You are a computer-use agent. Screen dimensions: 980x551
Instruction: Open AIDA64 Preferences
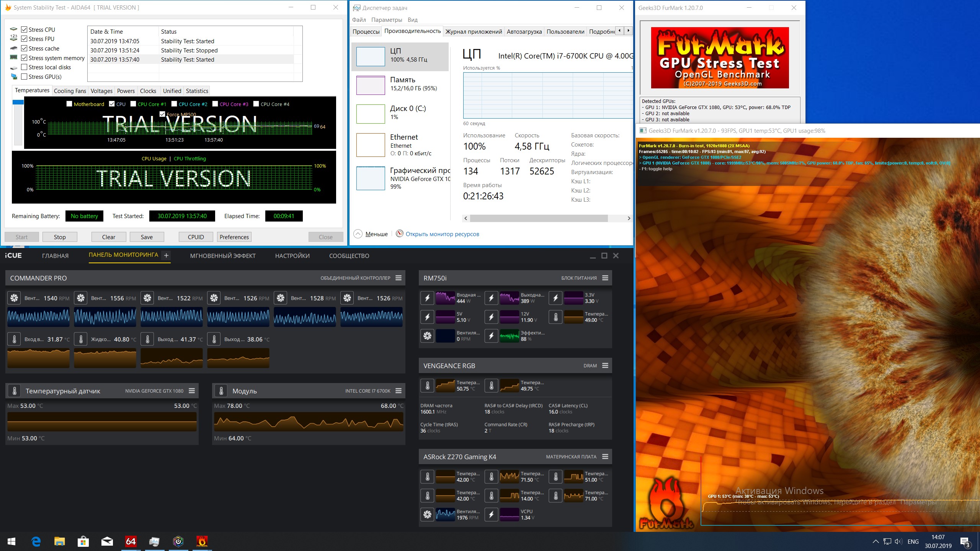pyautogui.click(x=234, y=237)
